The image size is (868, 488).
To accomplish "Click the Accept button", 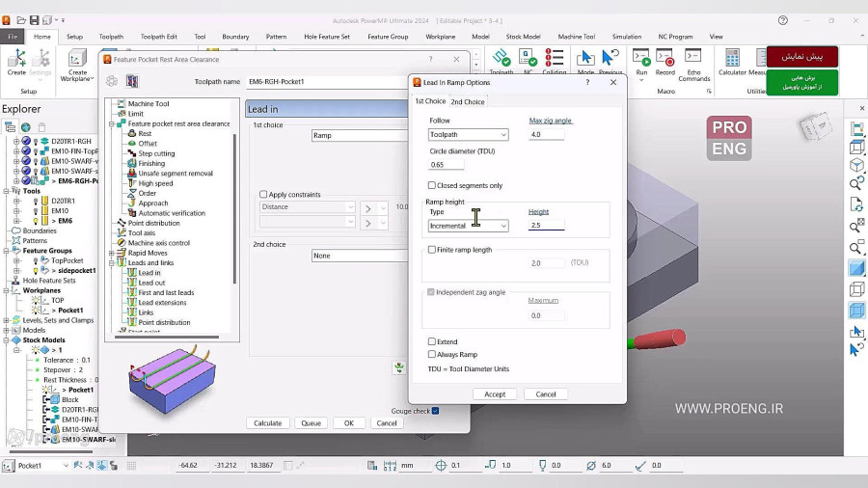I will pos(495,394).
